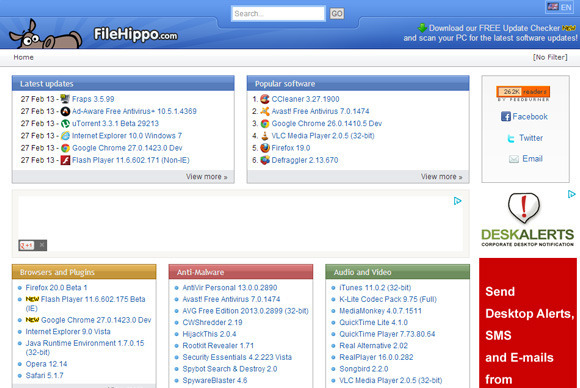This screenshot has width=580, height=388.
Task: Open the uTorrent 3.3.1 Beta 29213 link
Action: point(115,124)
